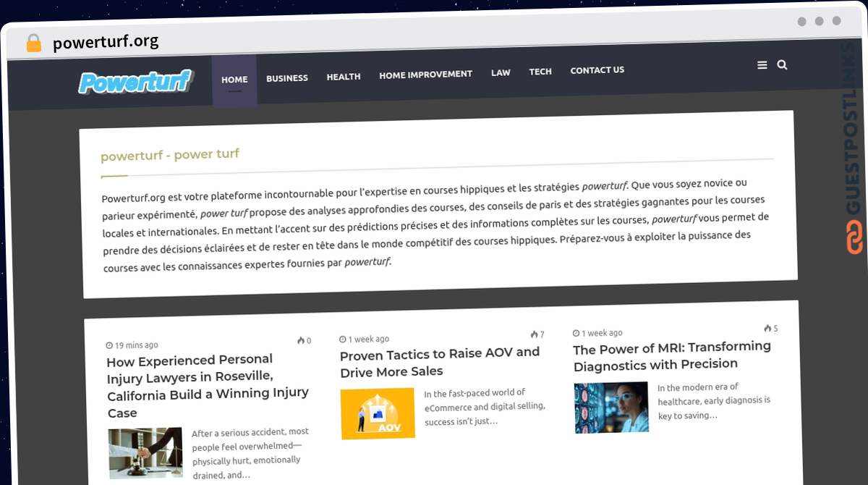Open The Power of MRI article
This screenshot has width=868, height=485.
pyautogui.click(x=673, y=355)
